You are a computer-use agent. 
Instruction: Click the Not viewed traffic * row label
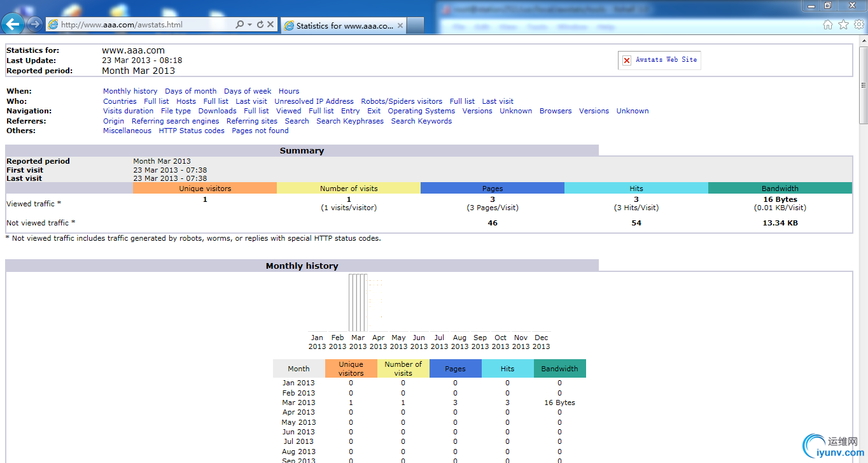(x=41, y=223)
